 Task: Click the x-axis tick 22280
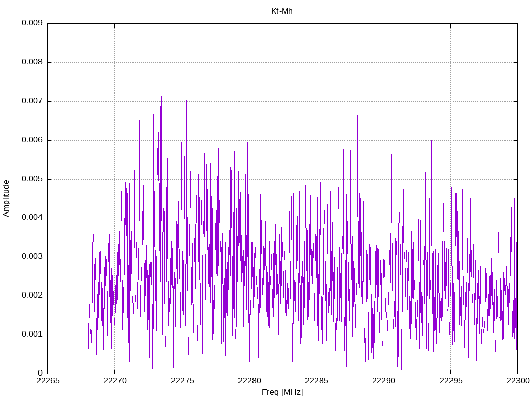pyautogui.click(x=249, y=381)
